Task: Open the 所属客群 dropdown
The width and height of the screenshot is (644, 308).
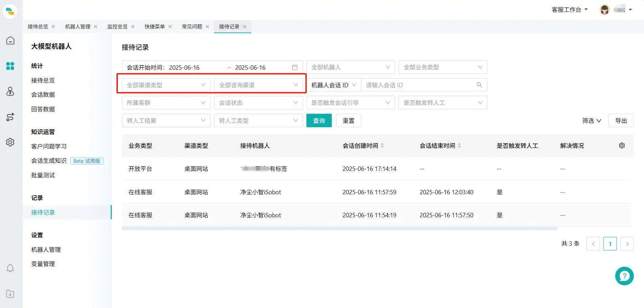Action: 166,103
